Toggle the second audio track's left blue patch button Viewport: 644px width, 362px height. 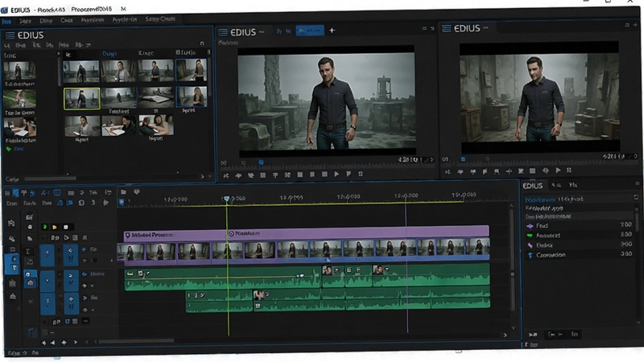tap(47, 304)
